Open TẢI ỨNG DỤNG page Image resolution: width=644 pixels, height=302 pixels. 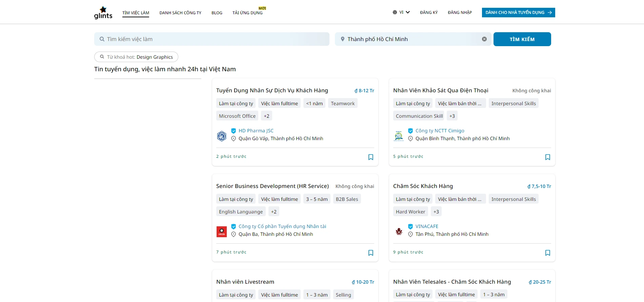click(247, 13)
